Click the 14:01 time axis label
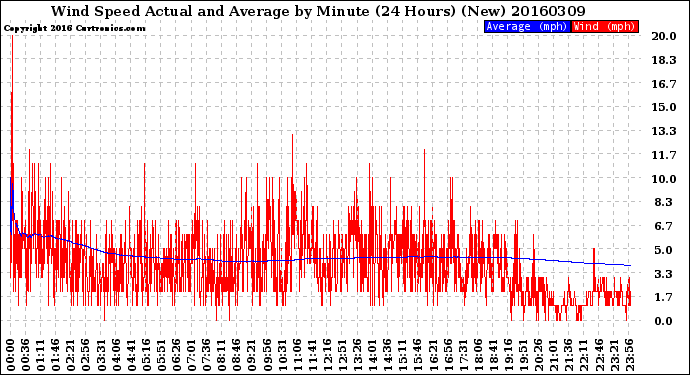This screenshot has width=690, height=375. coord(372,355)
